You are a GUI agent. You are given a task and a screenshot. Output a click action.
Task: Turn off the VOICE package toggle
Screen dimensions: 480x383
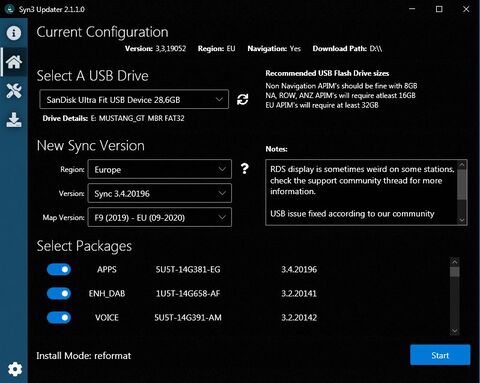[59, 317]
